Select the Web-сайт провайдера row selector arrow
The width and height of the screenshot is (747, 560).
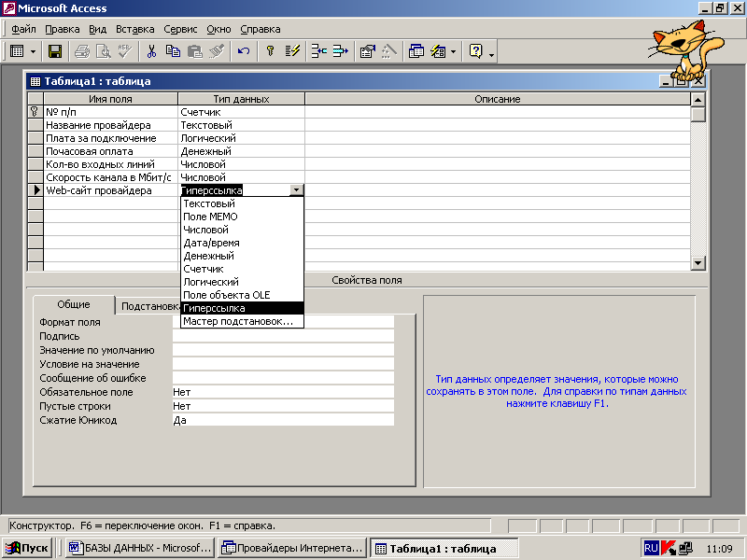point(35,190)
